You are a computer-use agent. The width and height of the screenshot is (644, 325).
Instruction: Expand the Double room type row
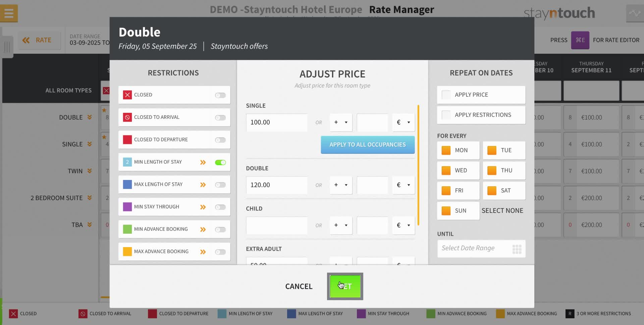coord(90,117)
